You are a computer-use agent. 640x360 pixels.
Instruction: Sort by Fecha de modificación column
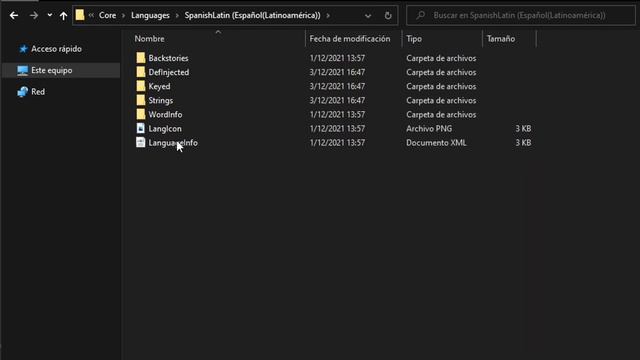point(350,39)
